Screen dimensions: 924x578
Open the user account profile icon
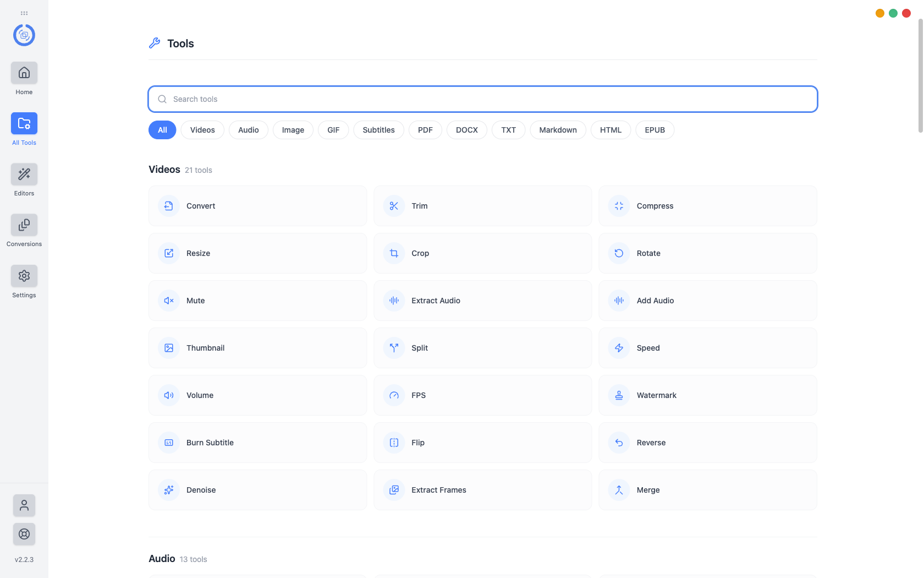click(24, 505)
